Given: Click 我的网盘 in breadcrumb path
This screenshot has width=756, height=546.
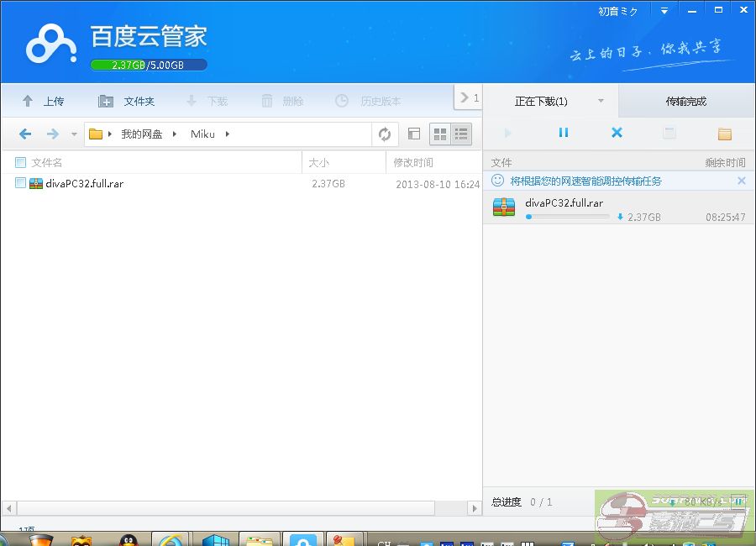Looking at the screenshot, I should [141, 134].
